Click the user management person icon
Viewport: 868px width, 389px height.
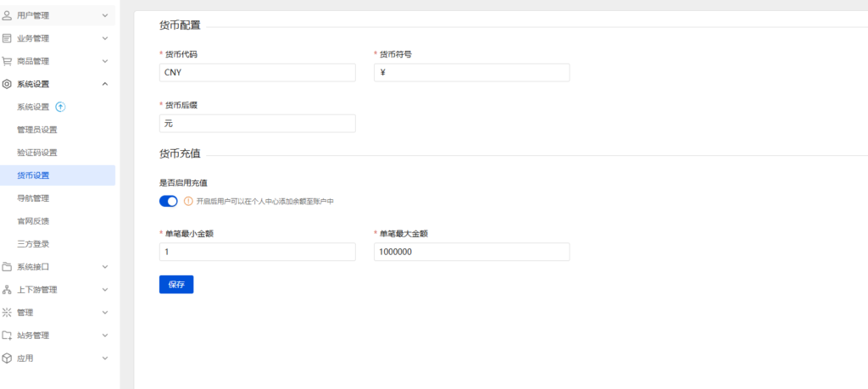pyautogui.click(x=7, y=15)
